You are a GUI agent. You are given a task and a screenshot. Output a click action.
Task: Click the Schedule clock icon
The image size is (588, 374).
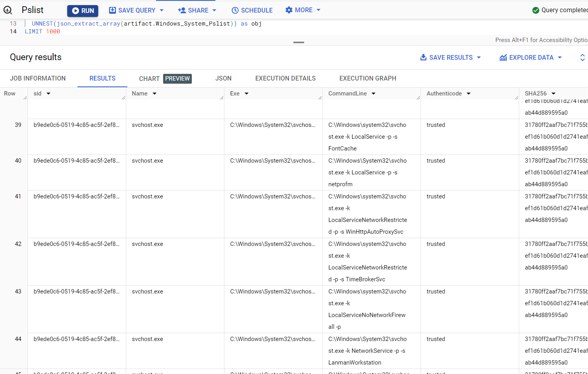(235, 10)
